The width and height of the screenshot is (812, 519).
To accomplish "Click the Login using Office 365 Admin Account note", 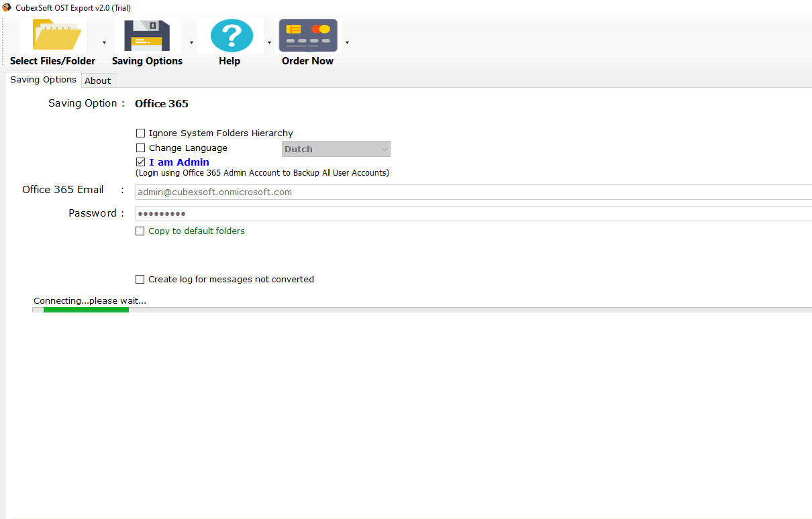I will point(262,173).
